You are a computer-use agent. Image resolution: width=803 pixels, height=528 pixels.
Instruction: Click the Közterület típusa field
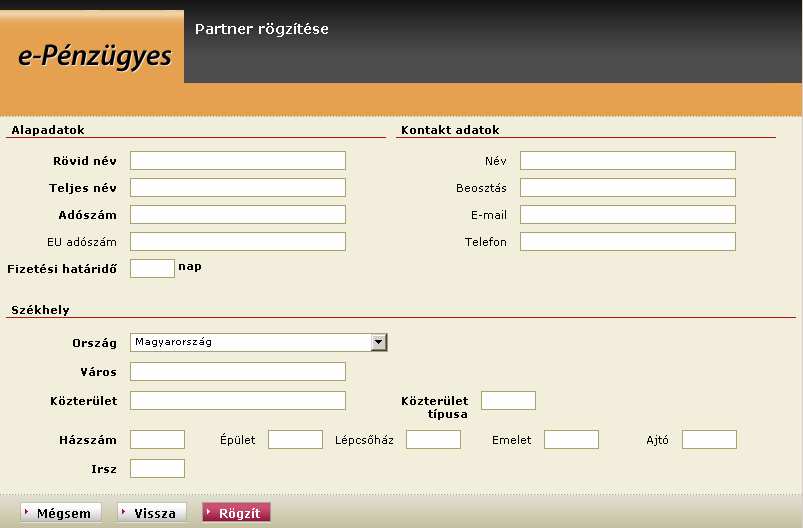(x=509, y=400)
